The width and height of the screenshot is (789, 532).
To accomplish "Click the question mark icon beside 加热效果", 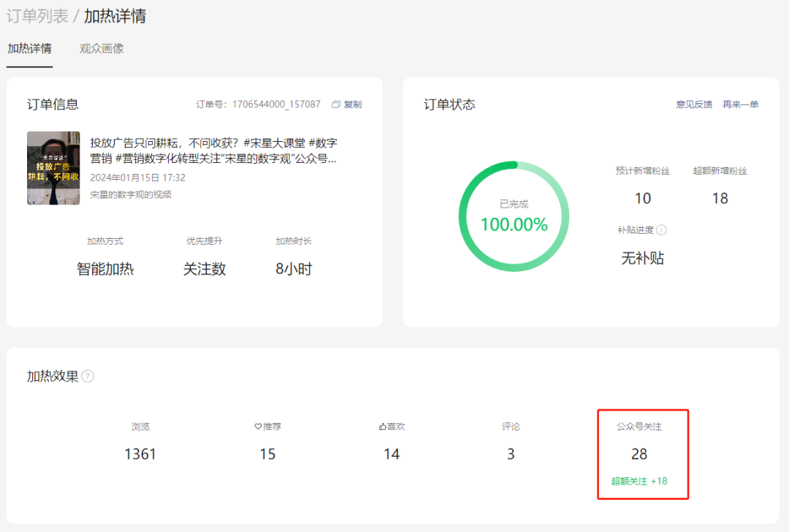I will 86,376.
